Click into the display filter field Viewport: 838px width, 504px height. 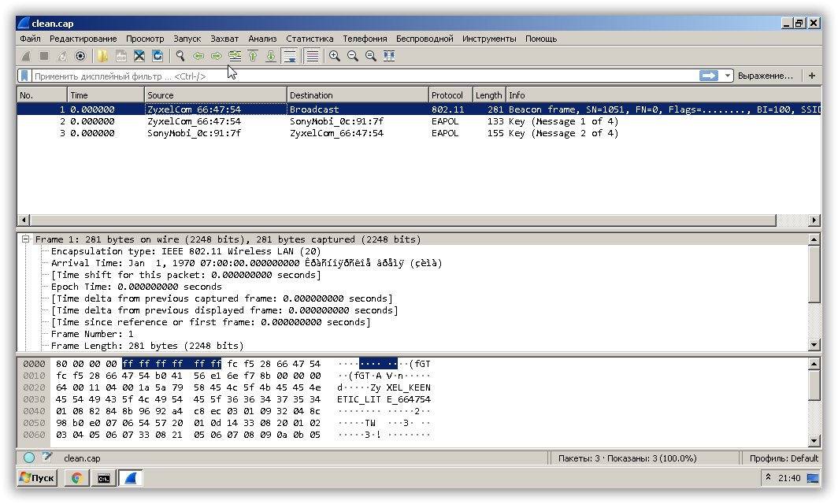pyautogui.click(x=354, y=76)
